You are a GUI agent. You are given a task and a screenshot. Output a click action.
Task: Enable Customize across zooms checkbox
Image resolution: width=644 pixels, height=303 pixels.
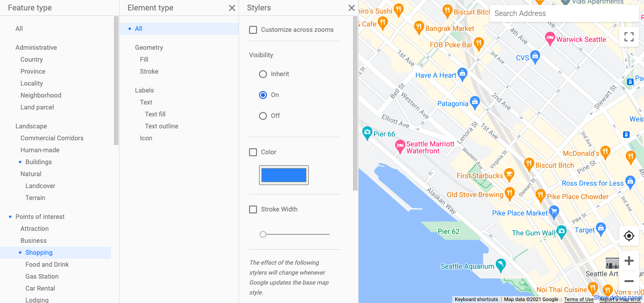pyautogui.click(x=253, y=30)
